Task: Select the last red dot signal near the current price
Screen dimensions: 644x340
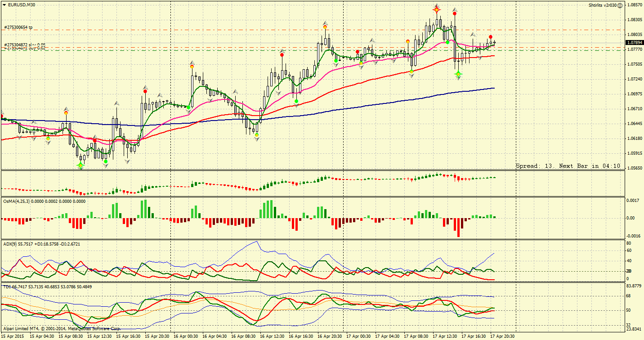Action: tap(491, 37)
